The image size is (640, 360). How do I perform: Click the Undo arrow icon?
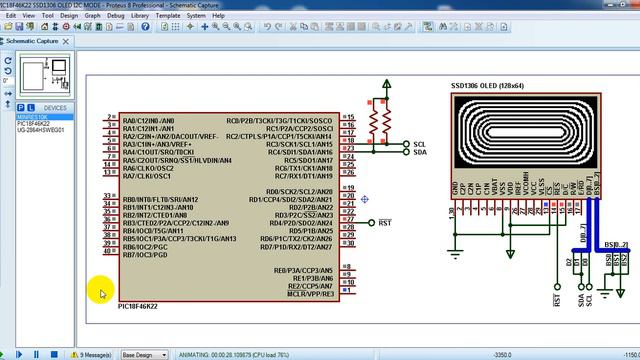[x=267, y=27]
